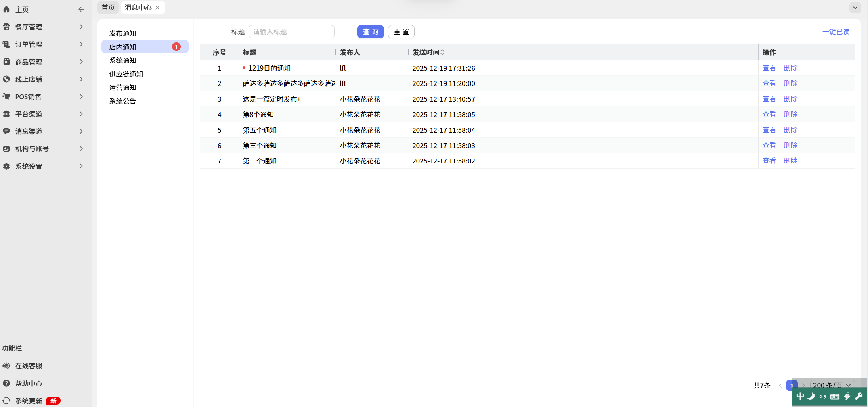868x407 pixels.
Task: Select the 系统公告 category
Action: click(123, 101)
